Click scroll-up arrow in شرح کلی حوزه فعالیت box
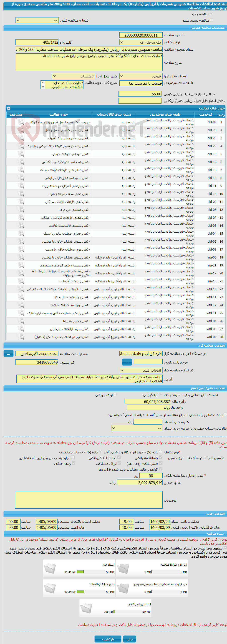227x644 pixels. point(43,82)
